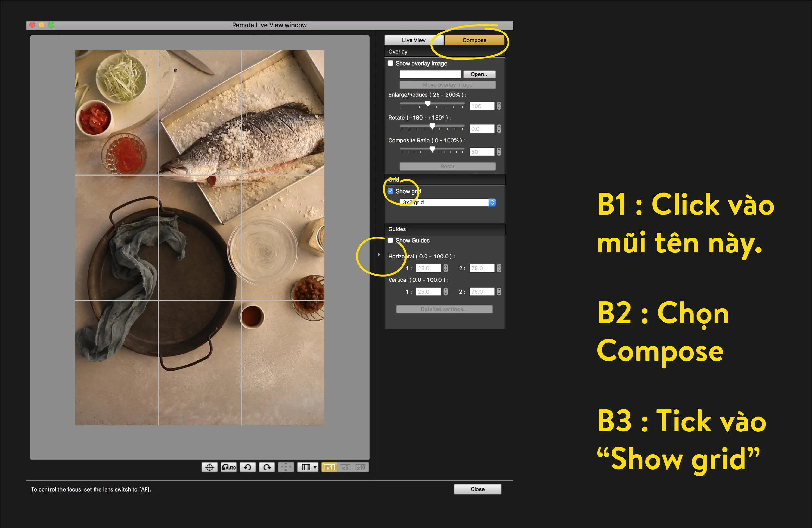Click the Horizontal guide 2 value field
812x528 pixels.
tap(482, 268)
